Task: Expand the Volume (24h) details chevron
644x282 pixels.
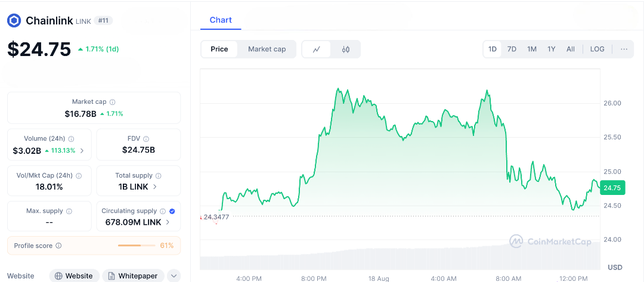Action: coord(82,151)
